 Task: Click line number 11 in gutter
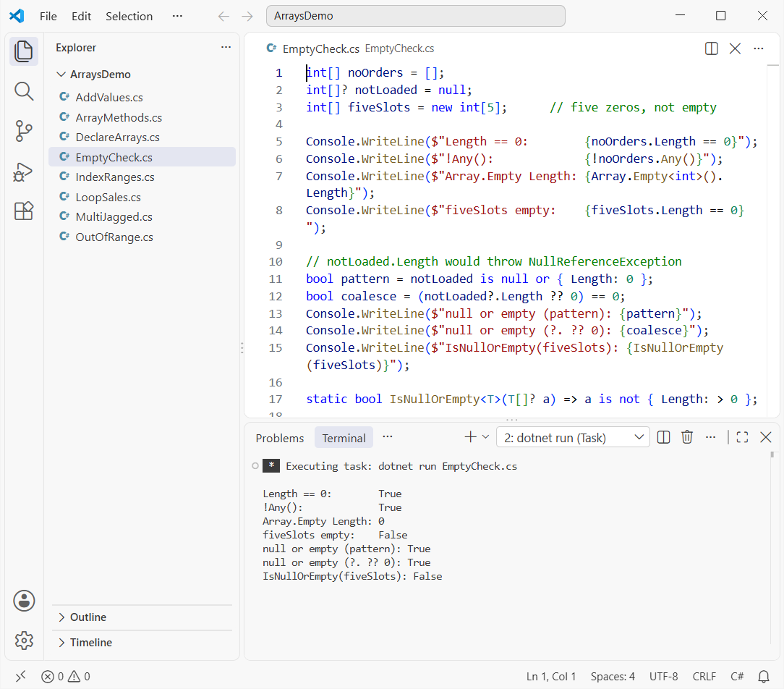pyautogui.click(x=276, y=279)
